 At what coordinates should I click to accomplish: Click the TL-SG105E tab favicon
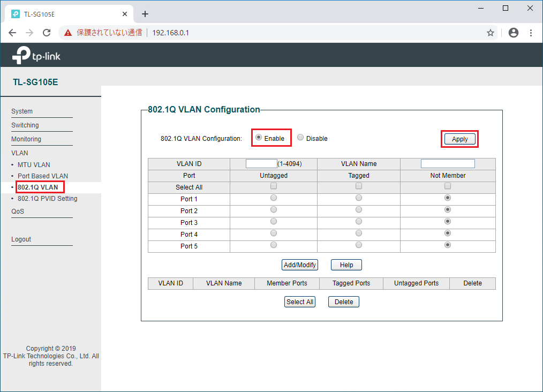[x=15, y=14]
